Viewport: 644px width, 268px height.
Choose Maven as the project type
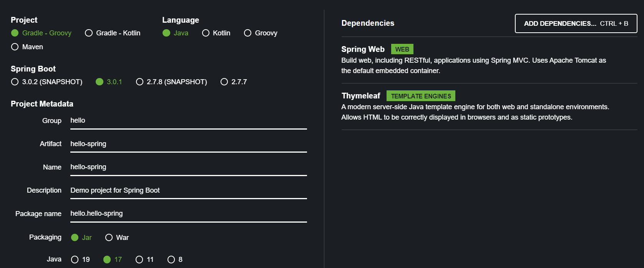[15, 47]
